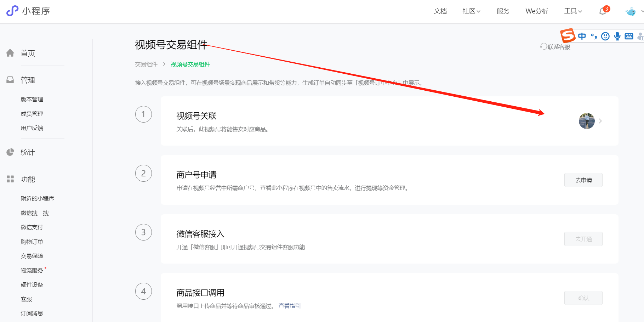Open 微信支付 in the sidebar
This screenshot has height=322, width=644.
pos(32,227)
